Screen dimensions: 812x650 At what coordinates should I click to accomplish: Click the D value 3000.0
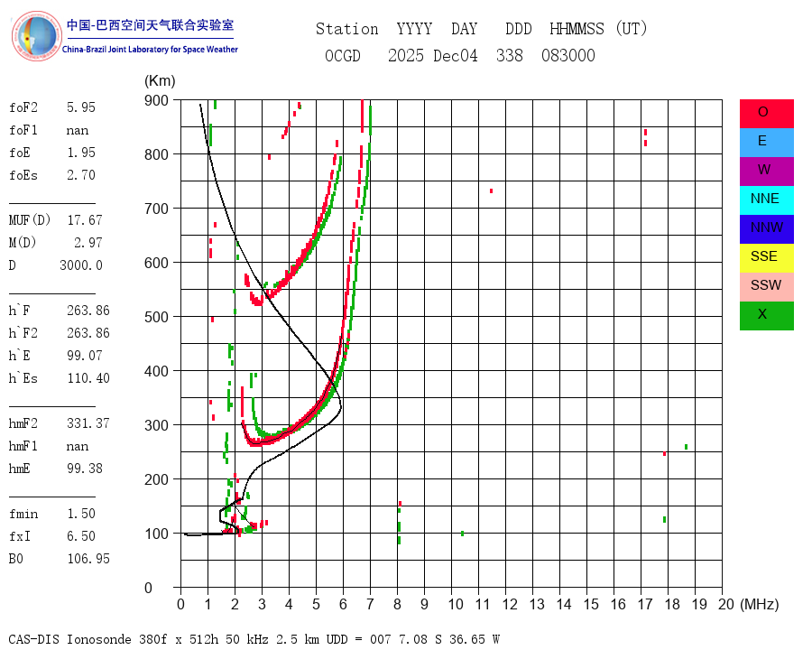pos(81,265)
